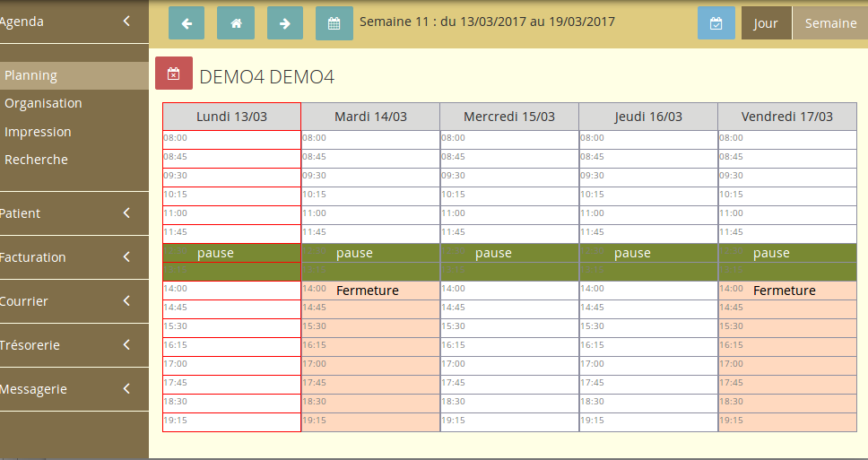Click the red calendar icon beside DEMO4
The height and width of the screenshot is (460, 868).
point(174,74)
